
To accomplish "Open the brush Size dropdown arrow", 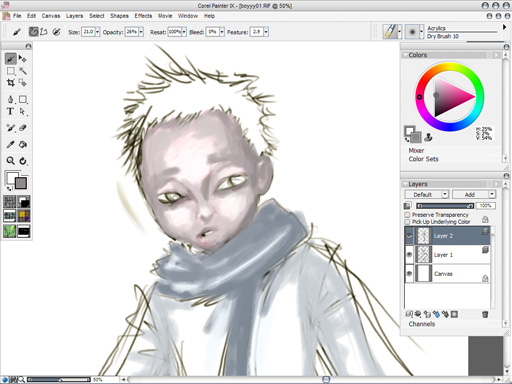I will 97,32.
